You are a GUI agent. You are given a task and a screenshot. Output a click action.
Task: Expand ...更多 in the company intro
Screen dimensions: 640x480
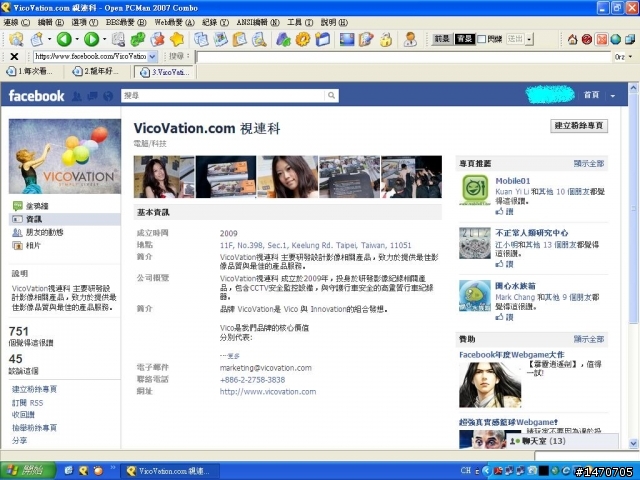pyautogui.click(x=230, y=356)
